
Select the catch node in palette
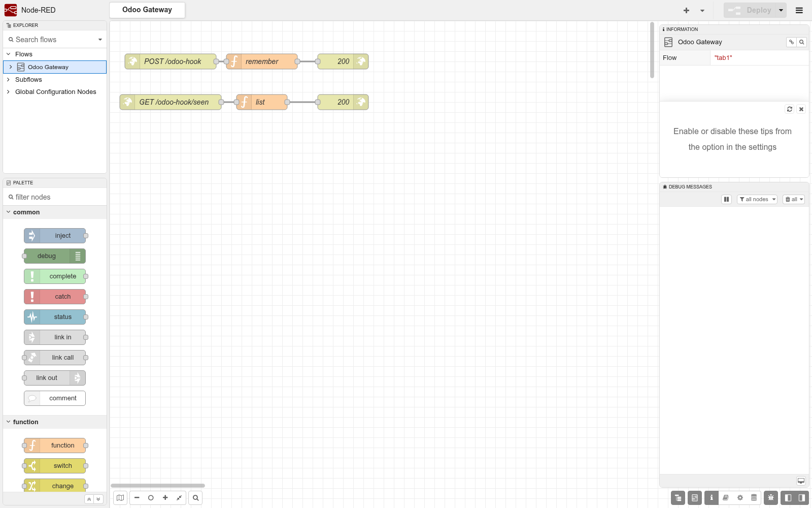click(x=55, y=297)
